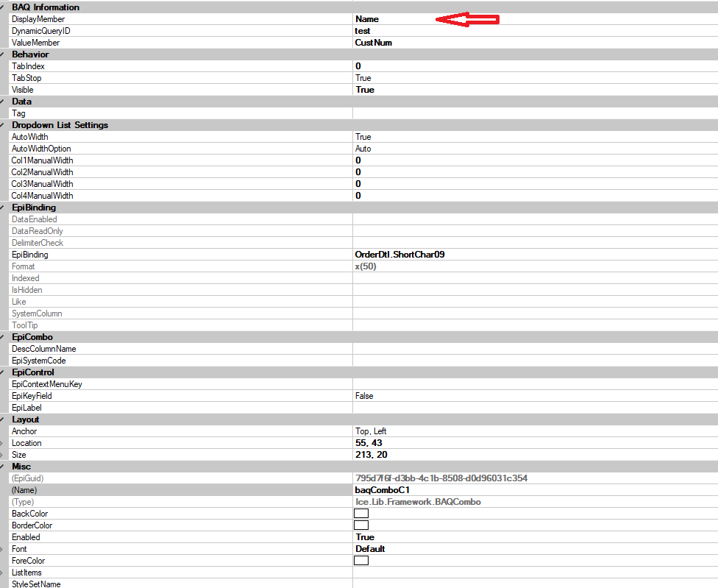Select the Font Default value
This screenshot has height=588, width=718.
click(370, 549)
